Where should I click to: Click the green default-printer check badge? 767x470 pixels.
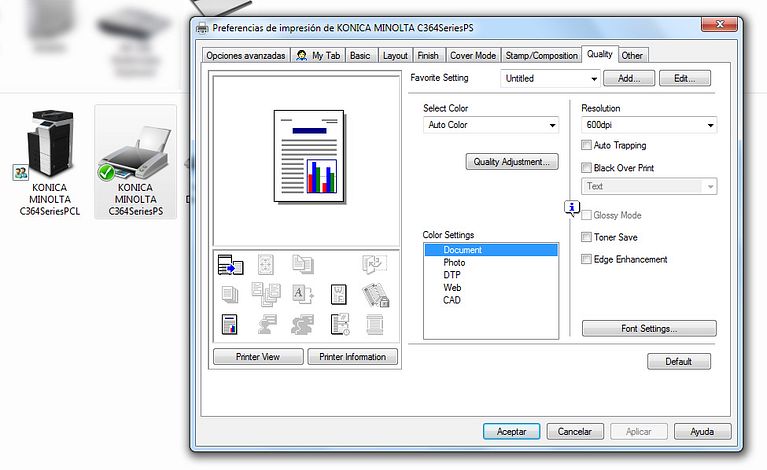pyautogui.click(x=106, y=172)
